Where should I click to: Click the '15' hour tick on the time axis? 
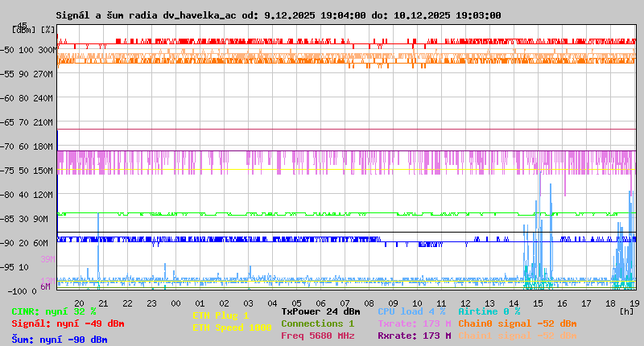pos(538,303)
